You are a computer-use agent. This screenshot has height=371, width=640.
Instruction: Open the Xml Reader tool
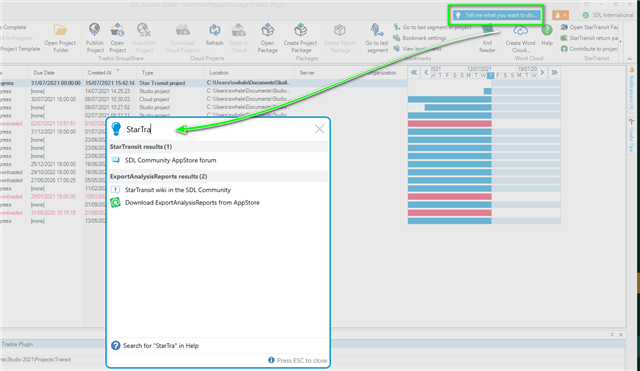pyautogui.click(x=487, y=39)
